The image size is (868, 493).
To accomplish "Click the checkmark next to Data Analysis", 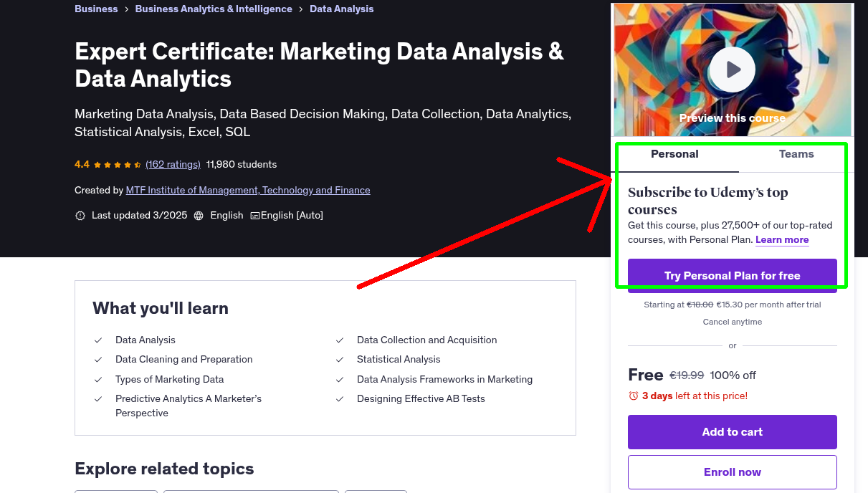I will click(x=98, y=340).
